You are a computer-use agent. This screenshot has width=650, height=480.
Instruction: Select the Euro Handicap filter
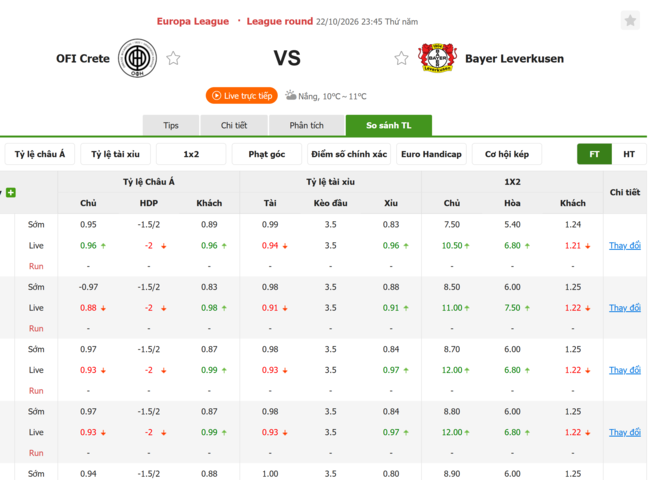coord(431,154)
